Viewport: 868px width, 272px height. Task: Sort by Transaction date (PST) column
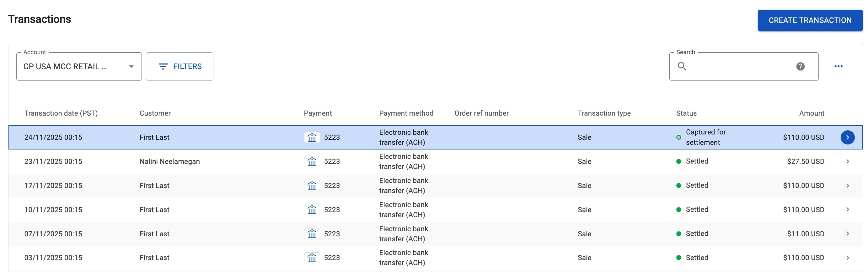point(61,113)
